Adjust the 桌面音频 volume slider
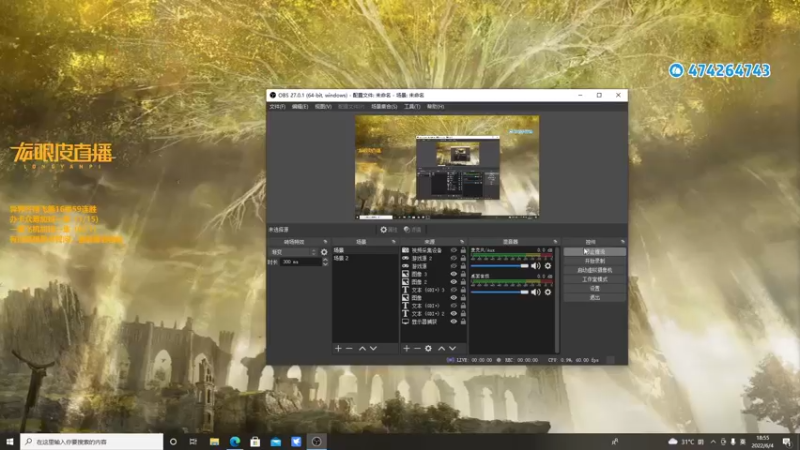This screenshot has height=450, width=800. (x=499, y=292)
